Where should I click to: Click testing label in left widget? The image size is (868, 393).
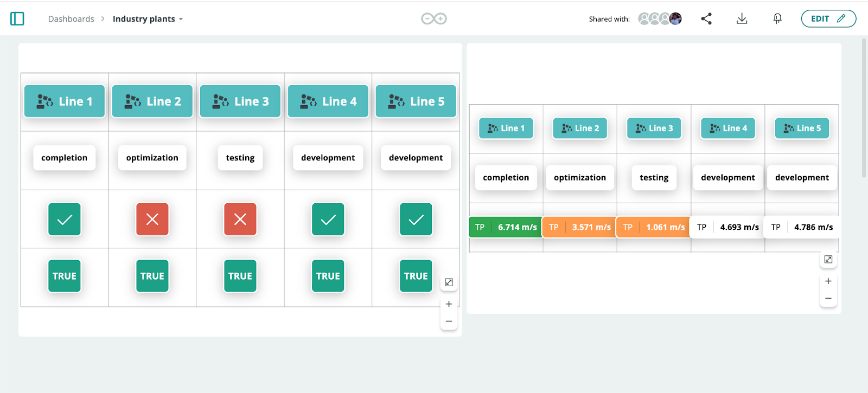pos(240,158)
